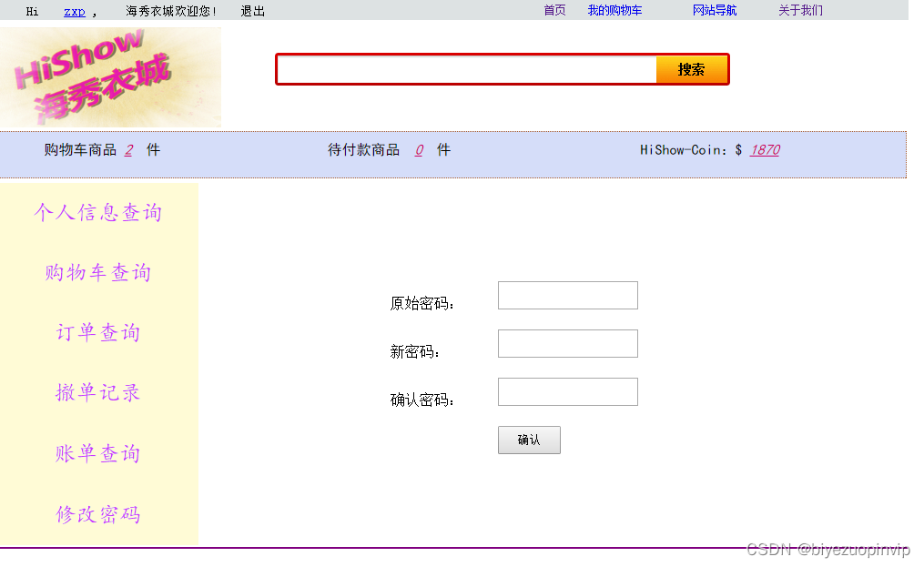The image size is (924, 567).
Task: Click the pending payment count 0 link
Action: pos(419,149)
